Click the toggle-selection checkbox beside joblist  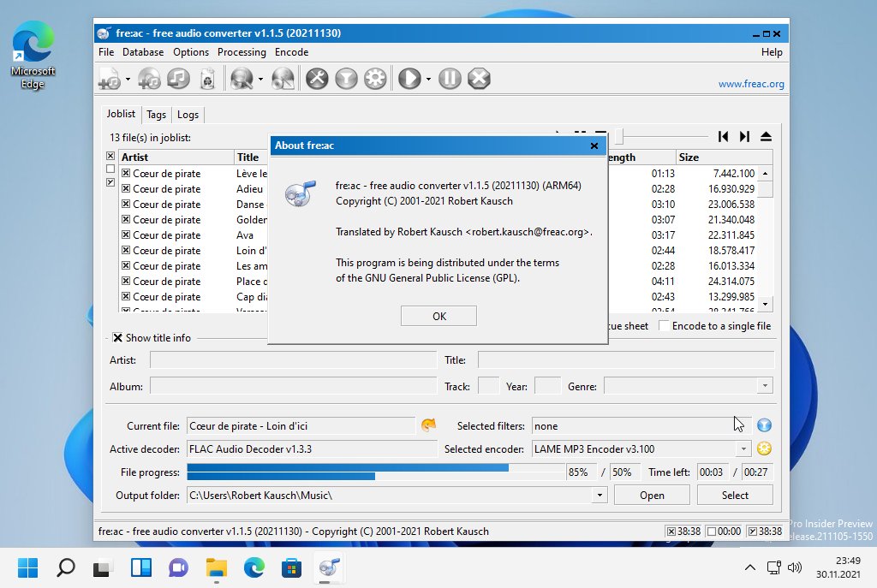110,182
